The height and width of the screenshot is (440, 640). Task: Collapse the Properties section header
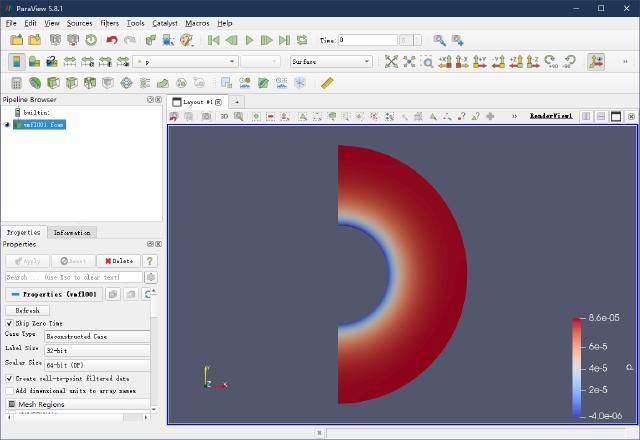point(53,294)
